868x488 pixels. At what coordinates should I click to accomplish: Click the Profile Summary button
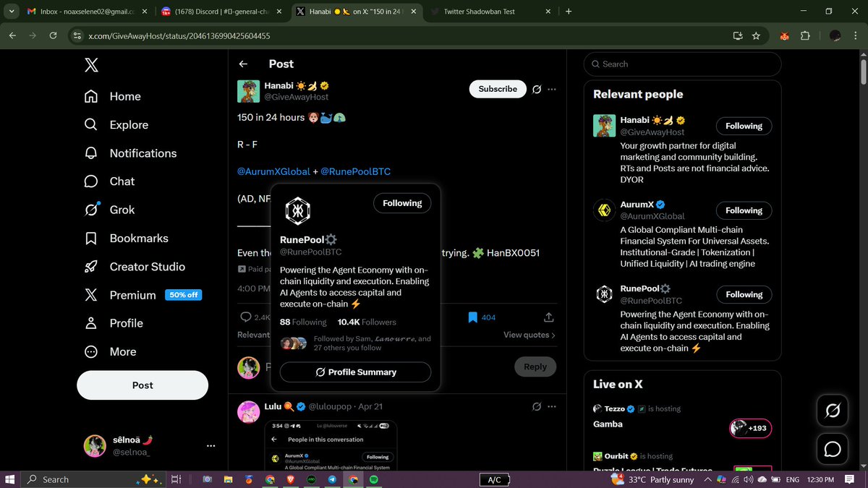coord(355,372)
